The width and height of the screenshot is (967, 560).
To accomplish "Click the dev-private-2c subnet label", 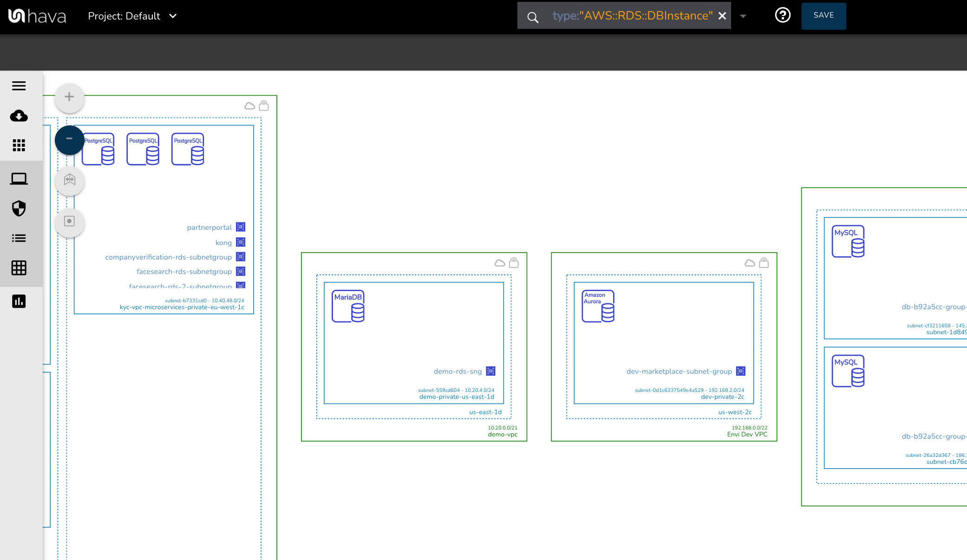I will coord(723,397).
